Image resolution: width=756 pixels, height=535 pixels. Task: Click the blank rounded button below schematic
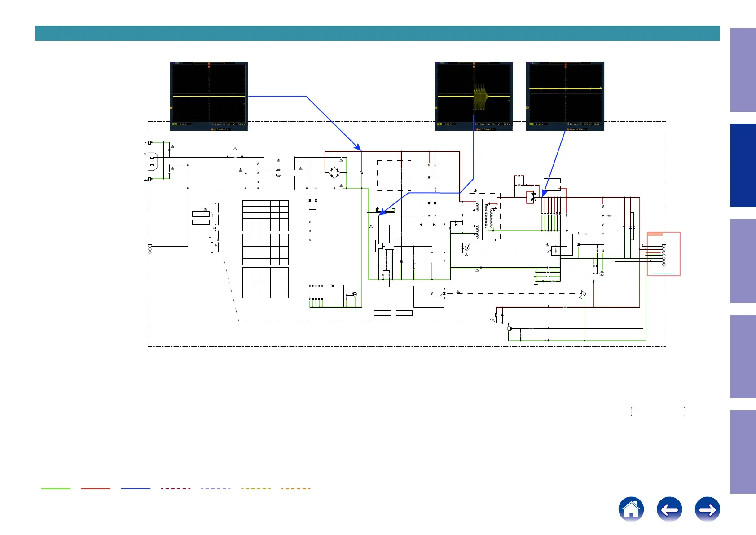point(658,411)
